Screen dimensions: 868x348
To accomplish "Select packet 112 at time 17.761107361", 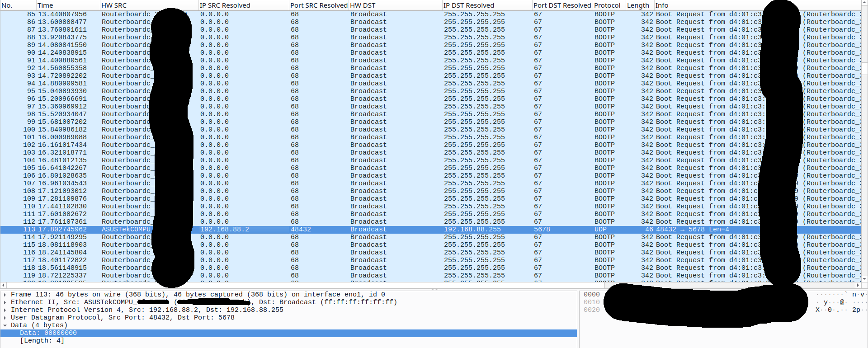I will tap(430, 222).
